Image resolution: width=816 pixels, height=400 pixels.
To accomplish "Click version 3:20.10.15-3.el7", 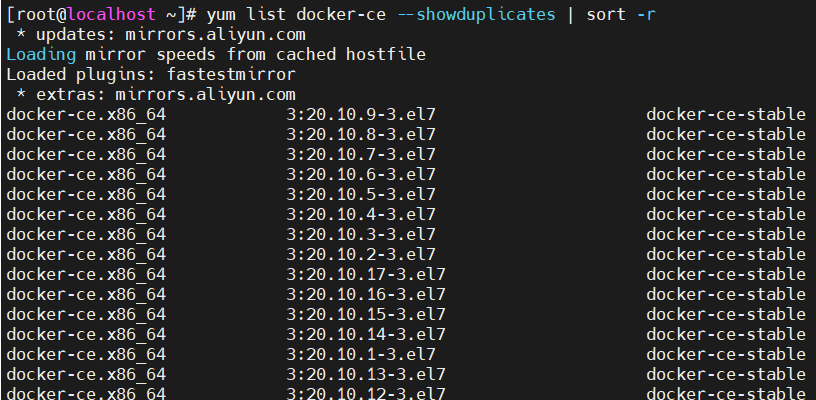I will (366, 315).
